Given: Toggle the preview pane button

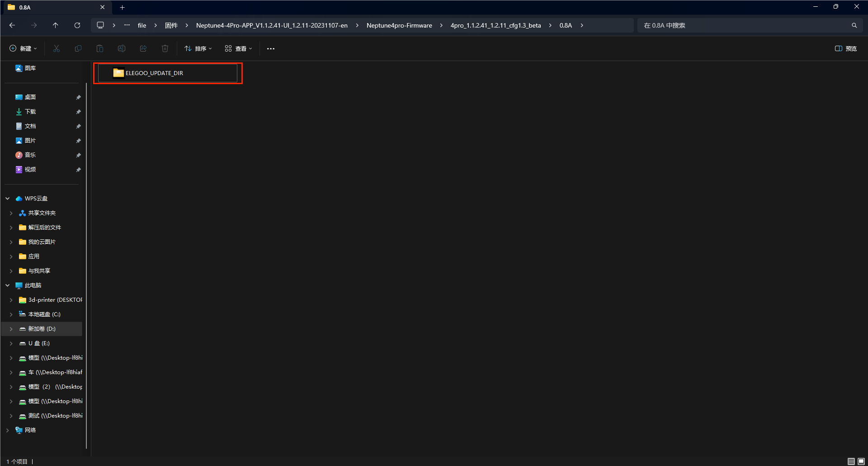Looking at the screenshot, I should tap(845, 48).
